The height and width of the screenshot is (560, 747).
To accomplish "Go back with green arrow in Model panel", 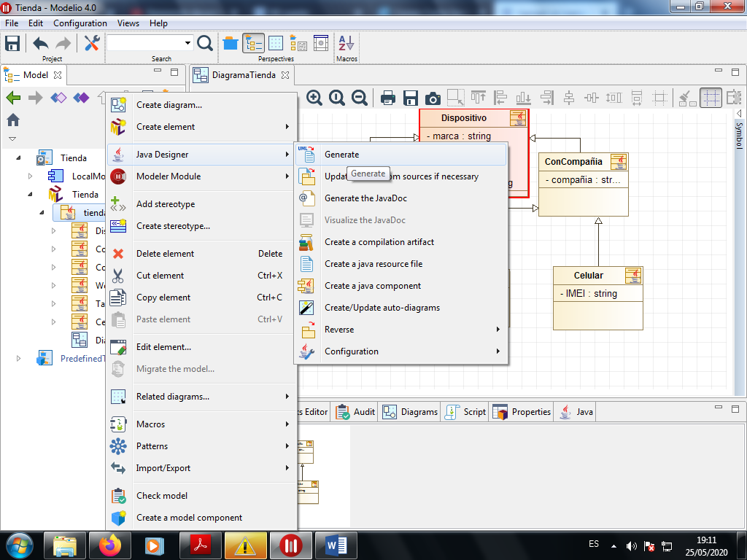I will point(13,98).
